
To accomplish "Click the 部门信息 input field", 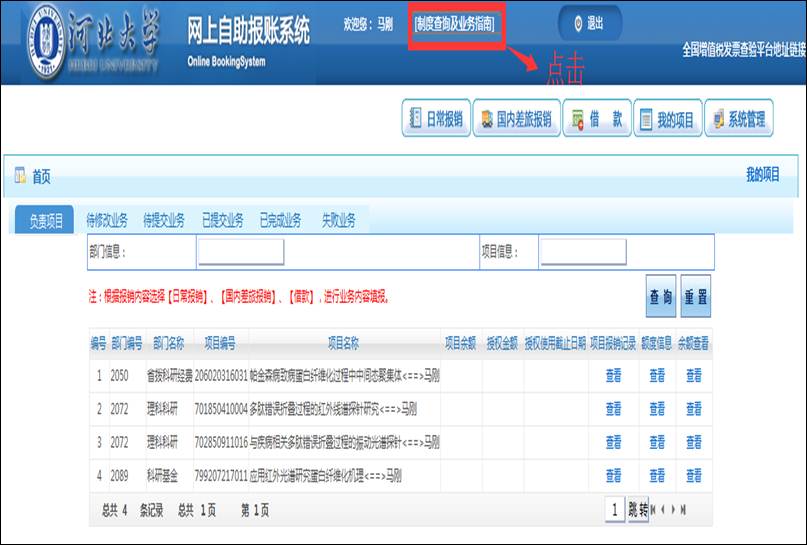I will [240, 252].
